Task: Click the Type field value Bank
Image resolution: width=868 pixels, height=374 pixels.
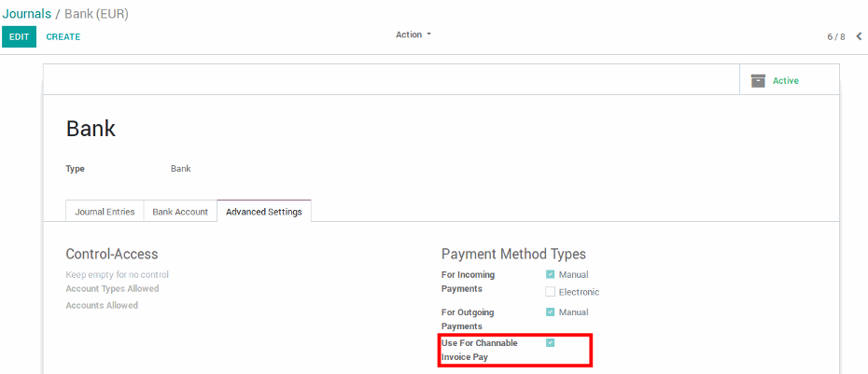Action: coord(180,169)
